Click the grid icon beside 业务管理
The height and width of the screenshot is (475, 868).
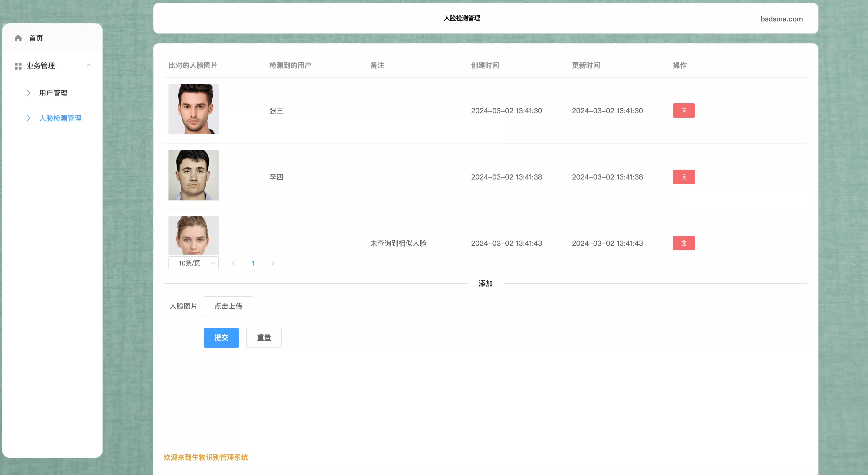click(18, 66)
